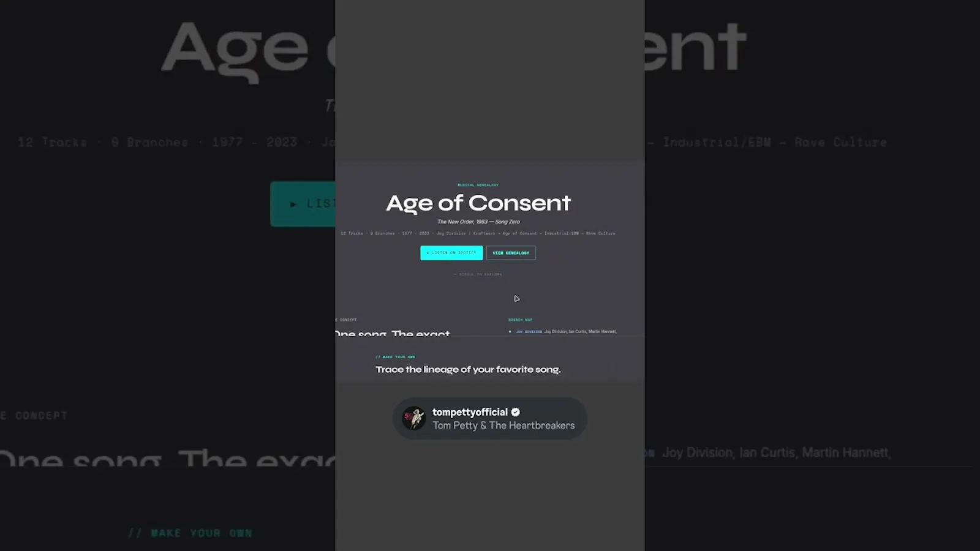Click the blurred teal Listen button in background
The height and width of the screenshot is (551, 980).
[x=303, y=204]
